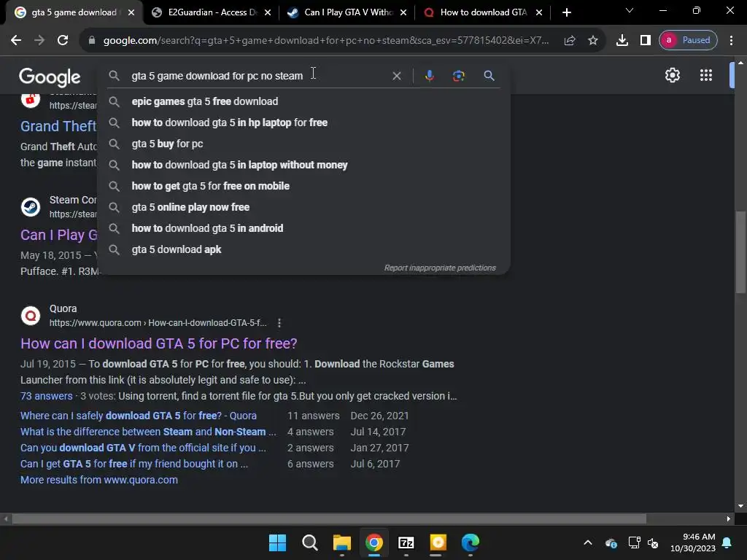747x560 pixels.
Task: Switch to Can I Play GTA V tab
Action: tap(341, 13)
